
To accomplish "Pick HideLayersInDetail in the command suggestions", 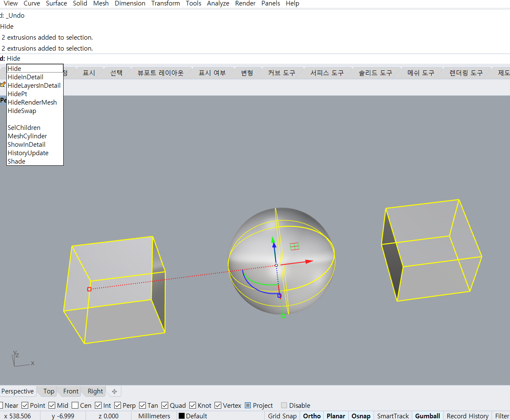I will pos(35,85).
